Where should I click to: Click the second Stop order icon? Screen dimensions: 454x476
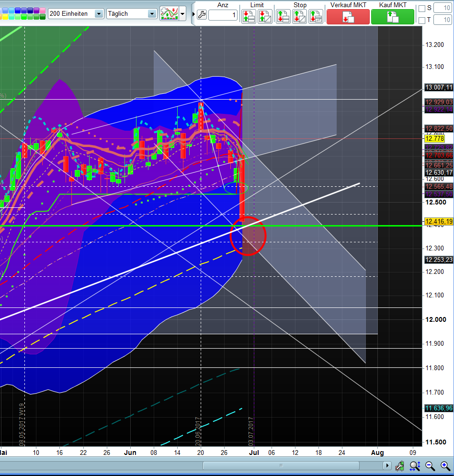[x=299, y=16]
